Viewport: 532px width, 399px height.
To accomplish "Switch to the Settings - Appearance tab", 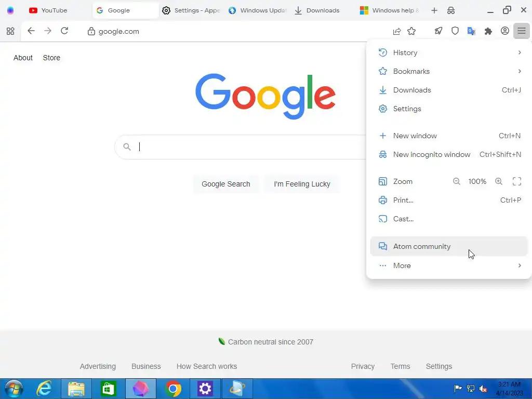I will [191, 10].
